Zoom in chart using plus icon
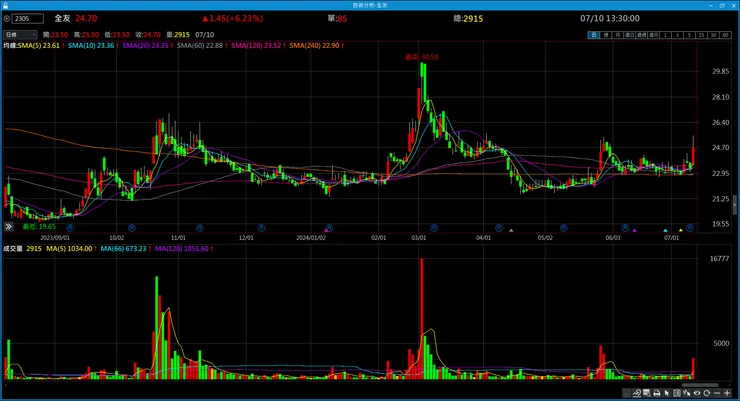740x401 pixels. pyautogui.click(x=727, y=393)
